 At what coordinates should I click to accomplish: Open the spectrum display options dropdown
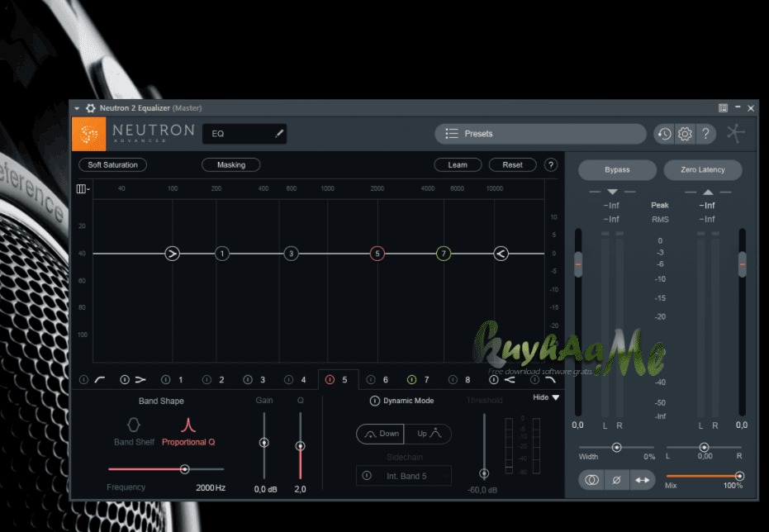pos(83,189)
